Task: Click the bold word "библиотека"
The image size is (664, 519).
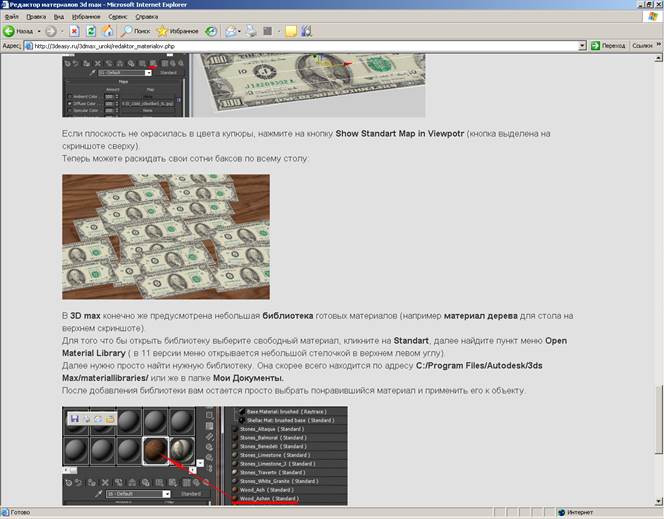Action: point(288,316)
